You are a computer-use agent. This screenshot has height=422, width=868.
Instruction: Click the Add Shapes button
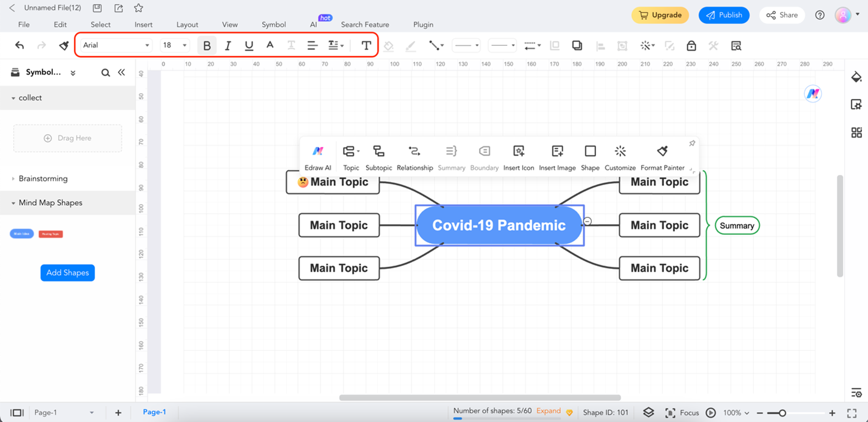point(67,273)
